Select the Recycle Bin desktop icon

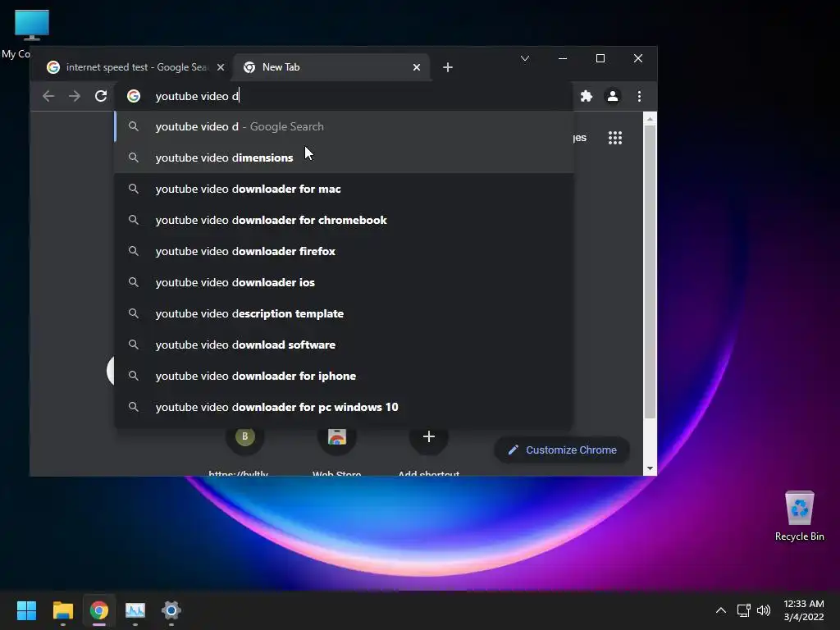pos(799,516)
